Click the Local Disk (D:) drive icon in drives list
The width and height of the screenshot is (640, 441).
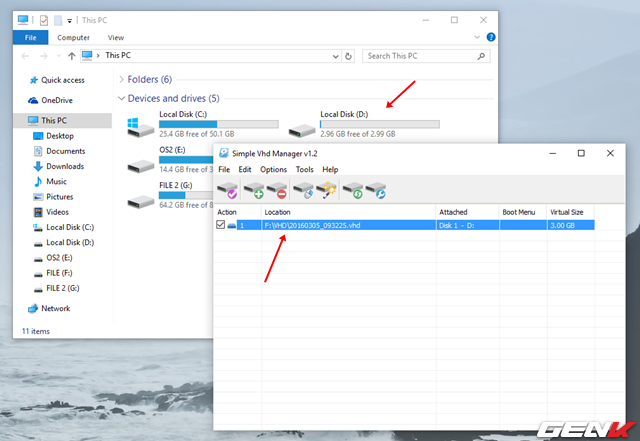(x=302, y=131)
